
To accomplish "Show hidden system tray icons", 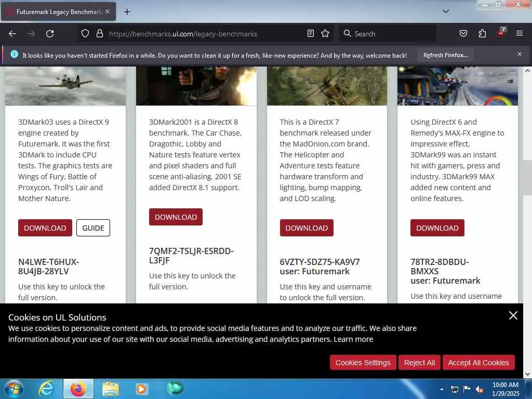I will 442,389.
